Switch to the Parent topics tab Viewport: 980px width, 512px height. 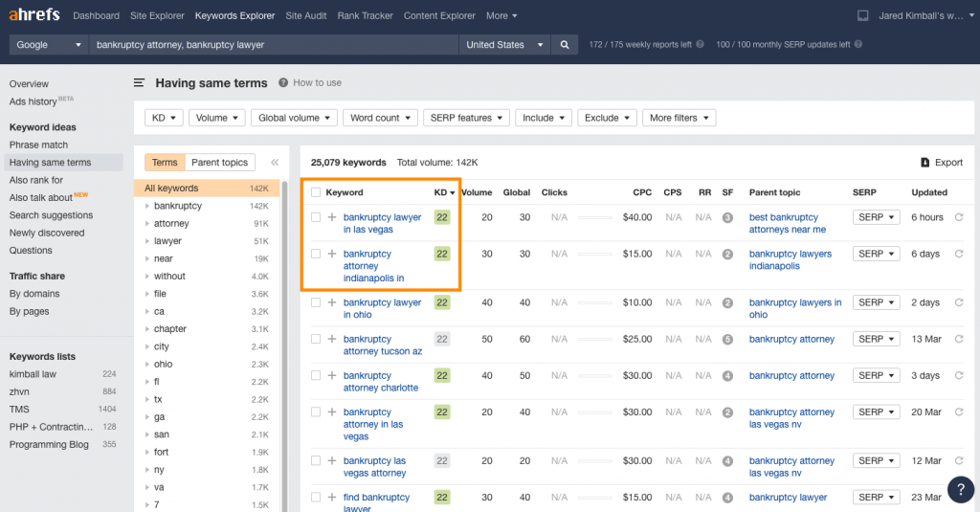click(x=219, y=163)
